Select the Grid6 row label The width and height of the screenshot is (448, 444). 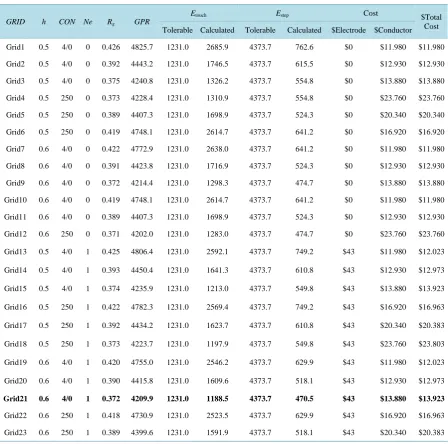coord(15,132)
